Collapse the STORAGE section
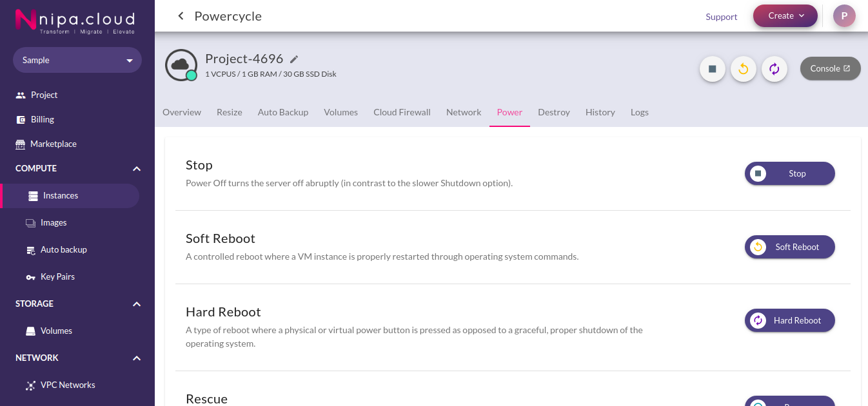 (137, 304)
